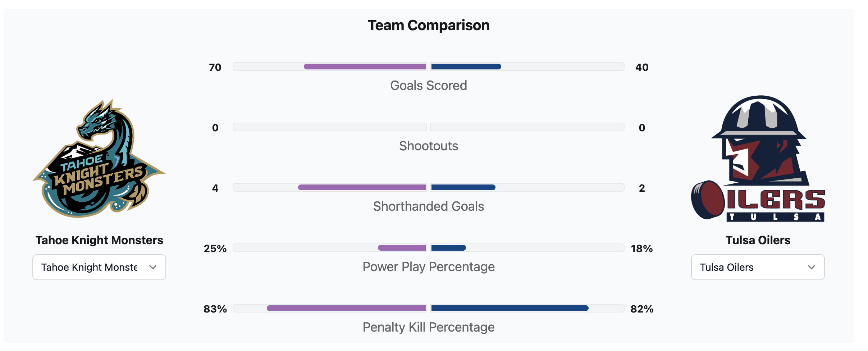
Task: Click the Tahoe Knight Monsters team name text
Action: click(x=99, y=240)
